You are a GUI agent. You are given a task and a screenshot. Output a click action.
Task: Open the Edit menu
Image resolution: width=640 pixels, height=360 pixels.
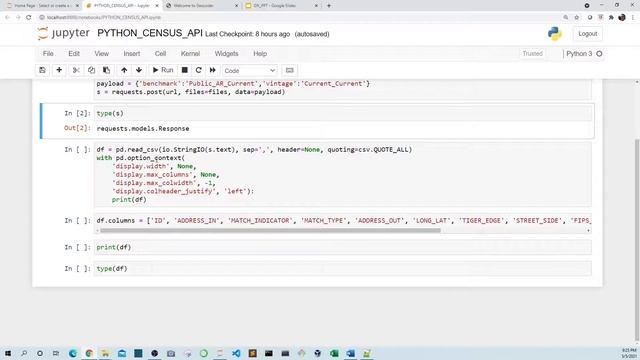74,53
